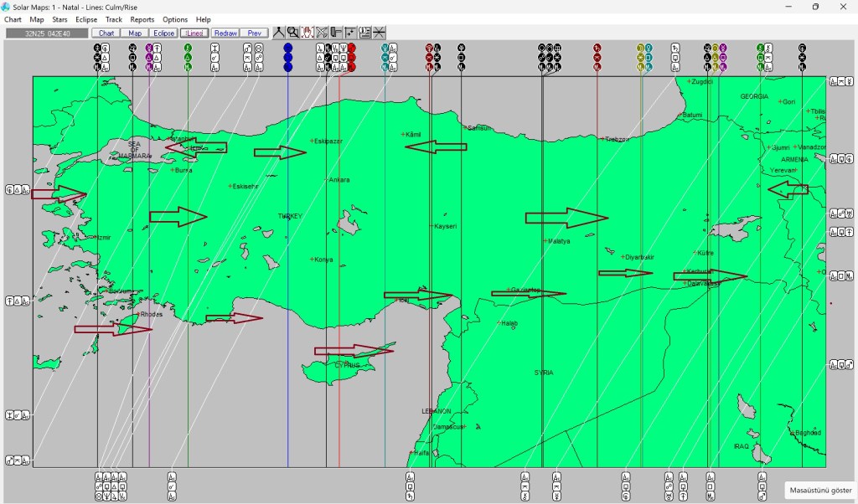Toggle the Lines display button
The width and height of the screenshot is (858, 504).
pyautogui.click(x=194, y=33)
